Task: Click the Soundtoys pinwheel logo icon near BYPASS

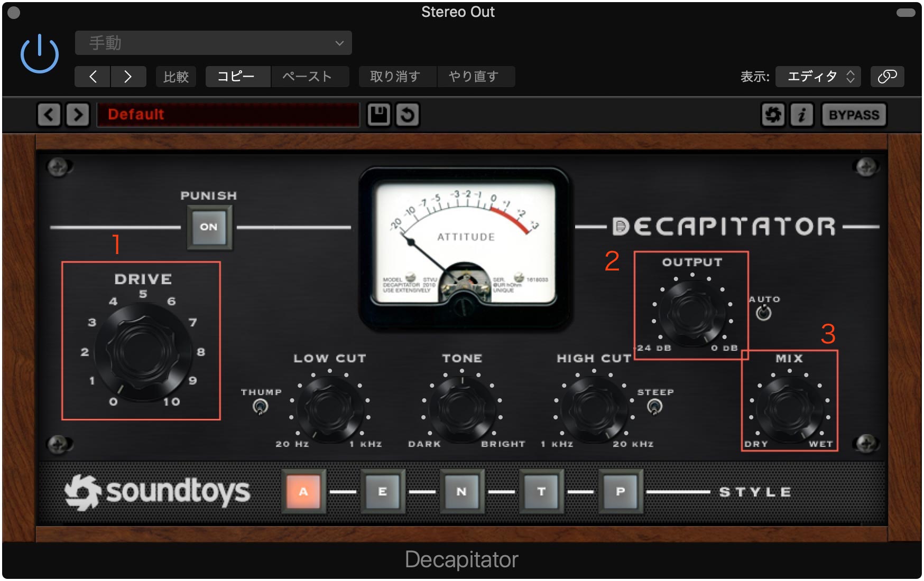Action: (x=773, y=115)
